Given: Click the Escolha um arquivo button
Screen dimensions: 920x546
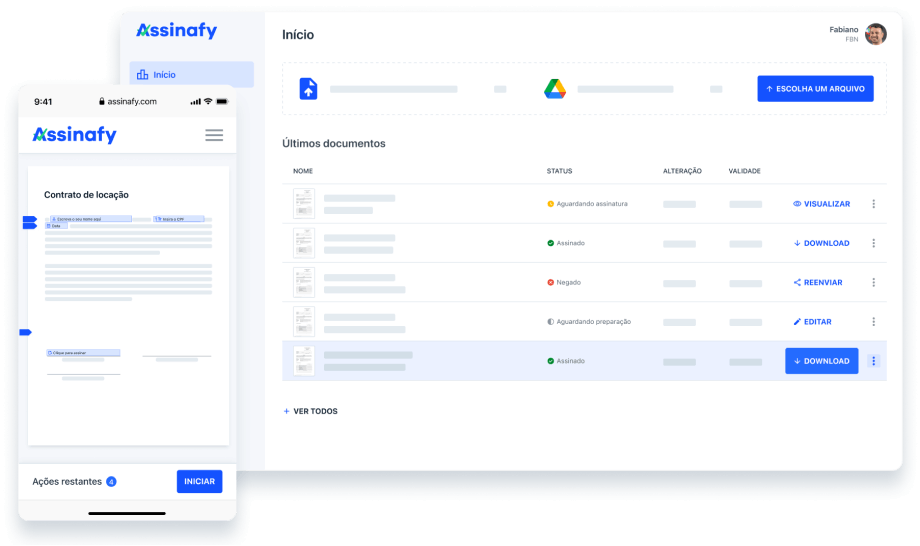Looking at the screenshot, I should (x=815, y=89).
